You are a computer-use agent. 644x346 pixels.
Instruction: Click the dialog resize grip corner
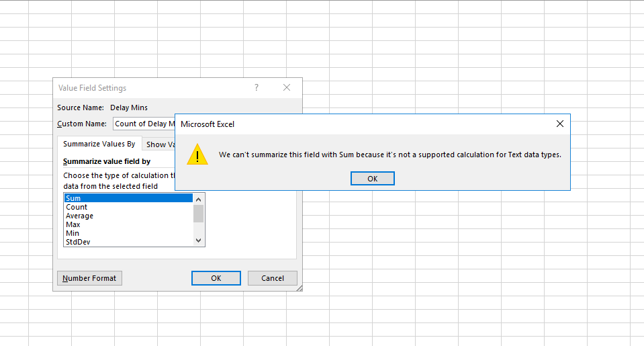pos(300,288)
